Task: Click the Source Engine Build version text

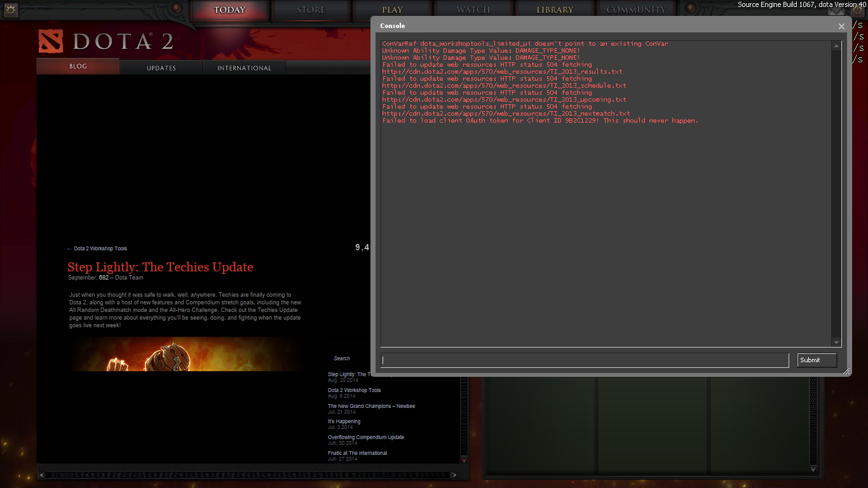Action: (803, 4)
